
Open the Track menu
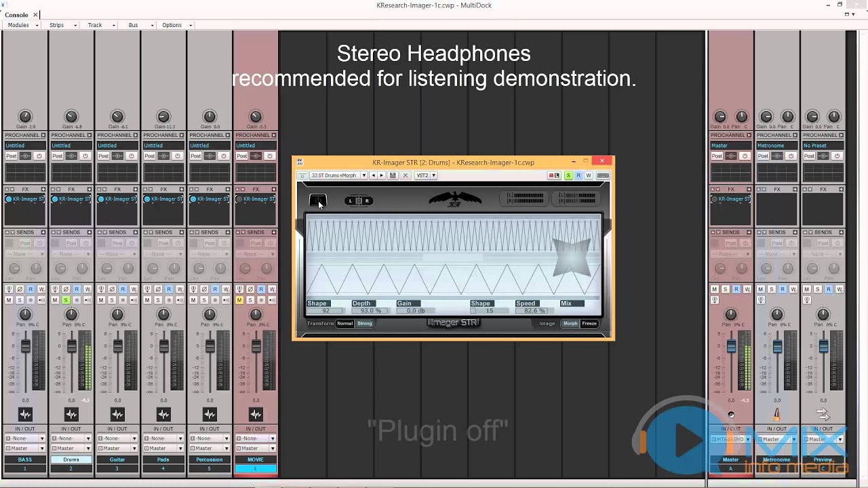[98, 25]
